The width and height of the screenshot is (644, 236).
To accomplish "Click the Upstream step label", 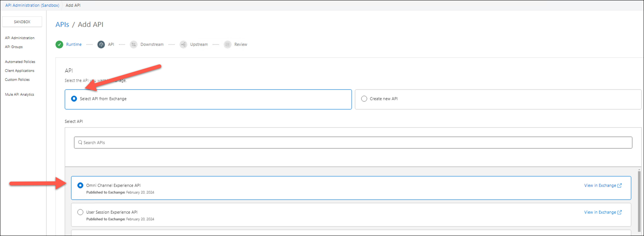I will [x=199, y=44].
